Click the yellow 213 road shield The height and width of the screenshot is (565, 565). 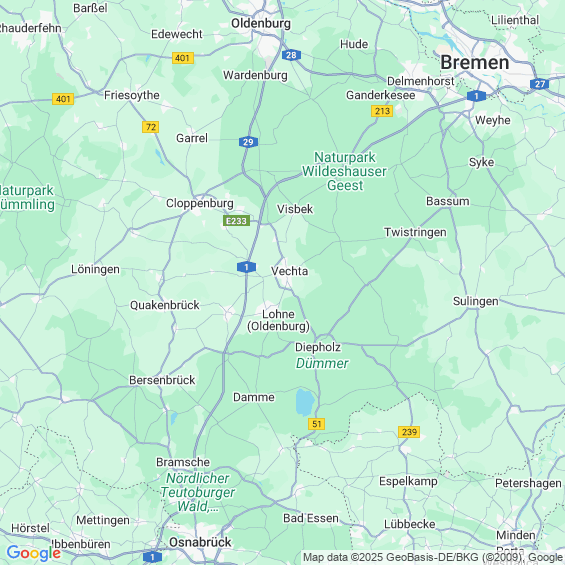[382, 111]
